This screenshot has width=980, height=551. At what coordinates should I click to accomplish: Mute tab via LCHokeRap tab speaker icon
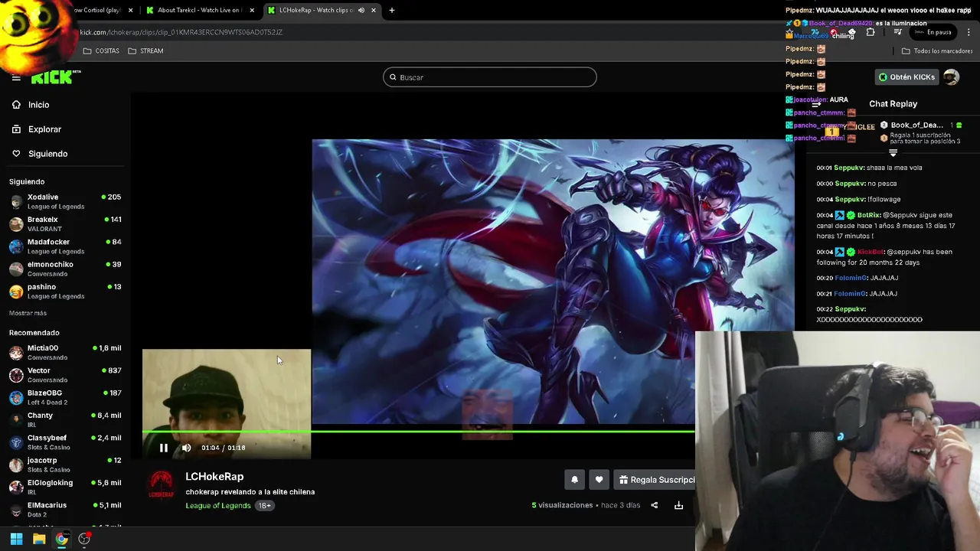coord(361,10)
